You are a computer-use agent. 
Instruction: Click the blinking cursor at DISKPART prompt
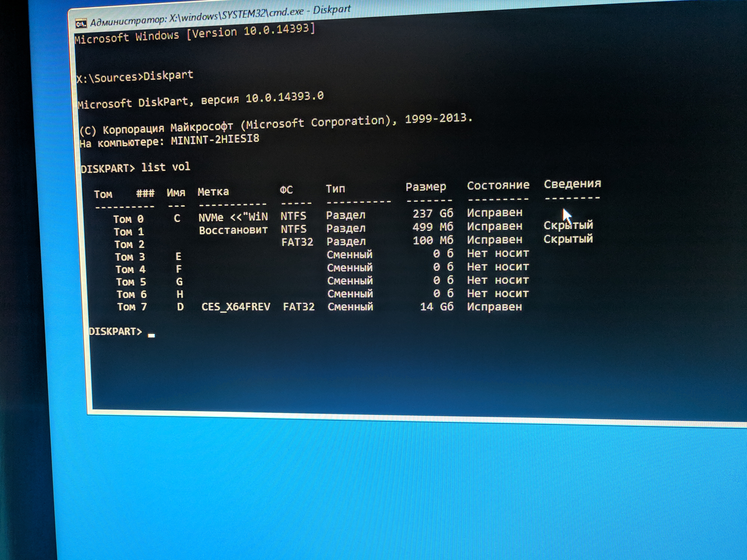pos(151,335)
